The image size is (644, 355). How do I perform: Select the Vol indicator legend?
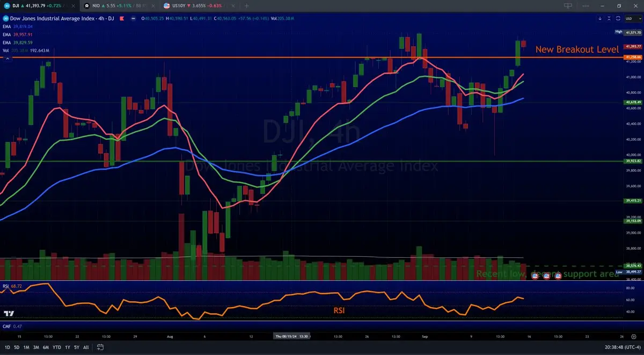click(x=26, y=50)
